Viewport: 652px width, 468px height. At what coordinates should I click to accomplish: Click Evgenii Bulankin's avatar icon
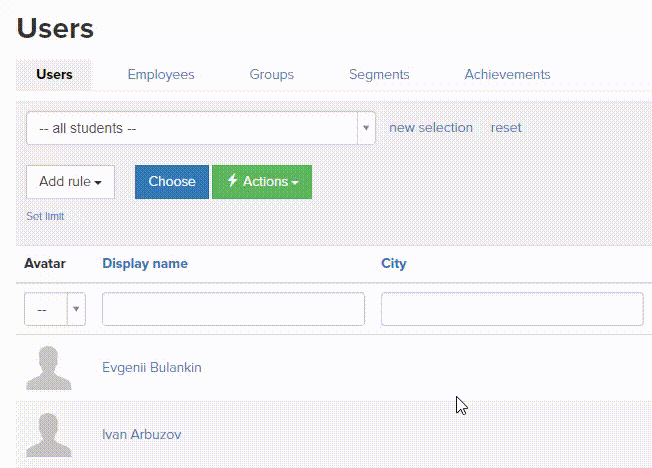(x=48, y=368)
